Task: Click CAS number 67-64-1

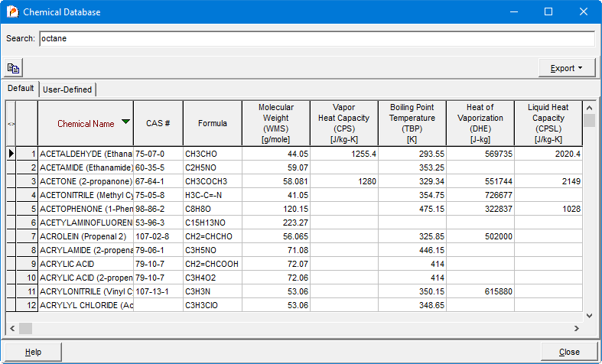Action: pyautogui.click(x=158, y=181)
